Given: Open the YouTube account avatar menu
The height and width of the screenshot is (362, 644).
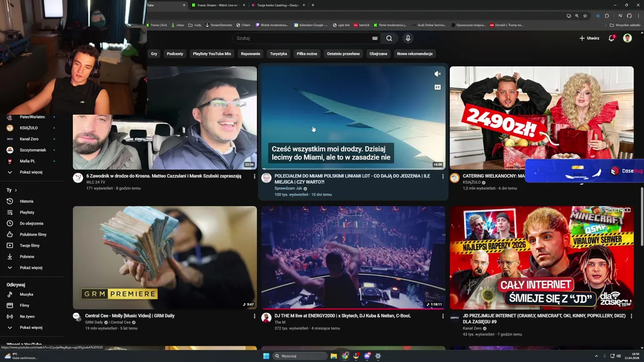Looking at the screenshot, I should click(x=627, y=38).
